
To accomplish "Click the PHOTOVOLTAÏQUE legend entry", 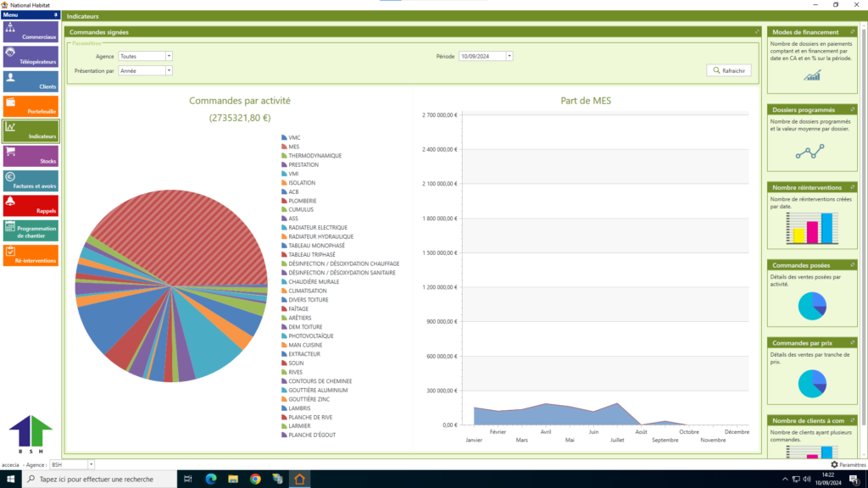I will coord(307,335).
